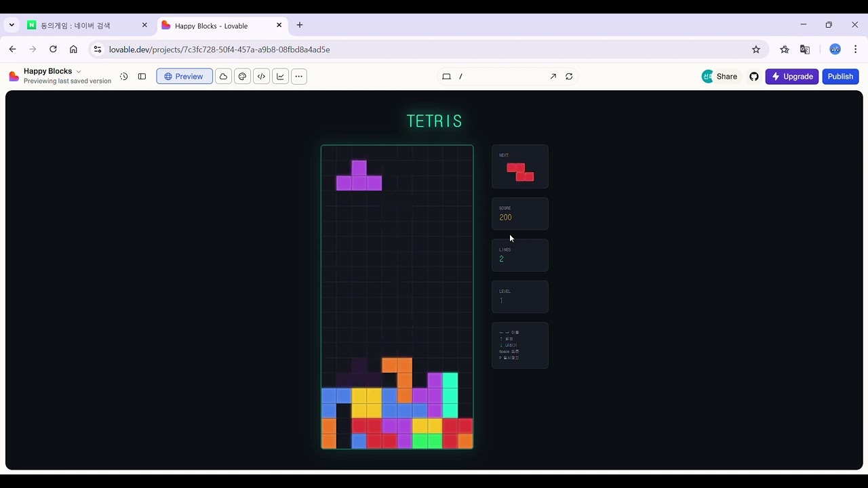The width and height of the screenshot is (868, 488).
Task: Toggle the sidebar panel icon
Action: (142, 77)
